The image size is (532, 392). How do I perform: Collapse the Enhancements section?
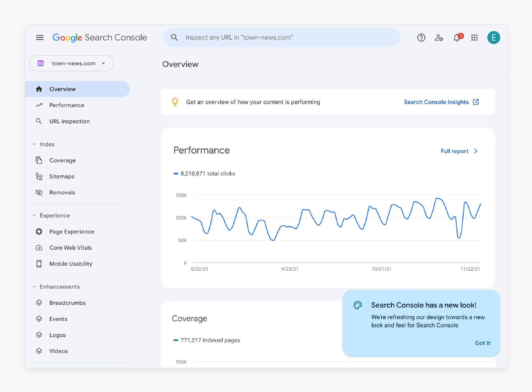tap(34, 287)
